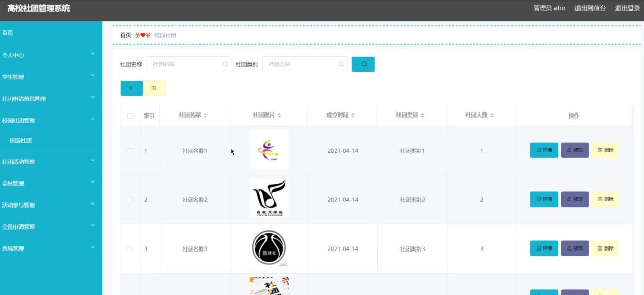
Task: Focus the 社团类别 search input
Action: click(x=305, y=64)
